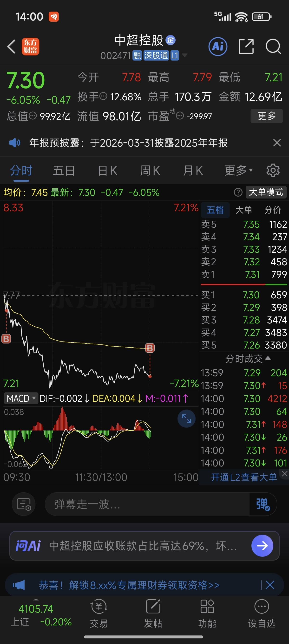This screenshot has width=289, height=644.
Task: Tap 开通L2查看大单 link
Action: 244,477
